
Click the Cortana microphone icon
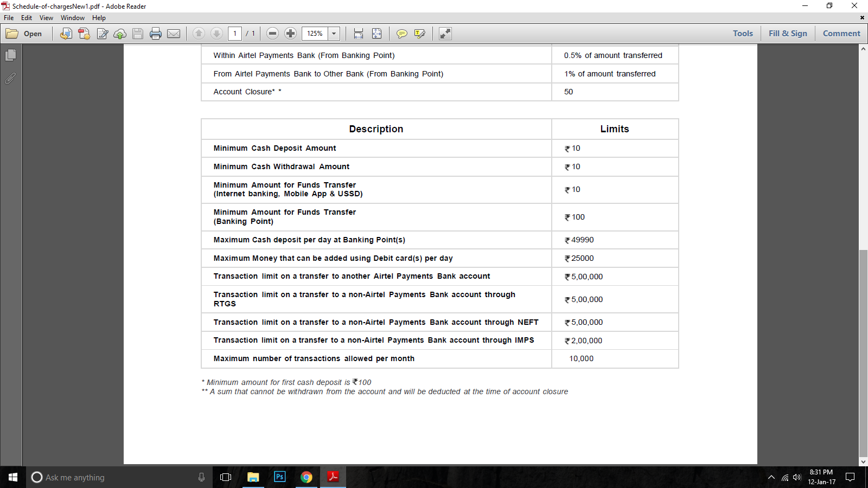[x=201, y=477]
